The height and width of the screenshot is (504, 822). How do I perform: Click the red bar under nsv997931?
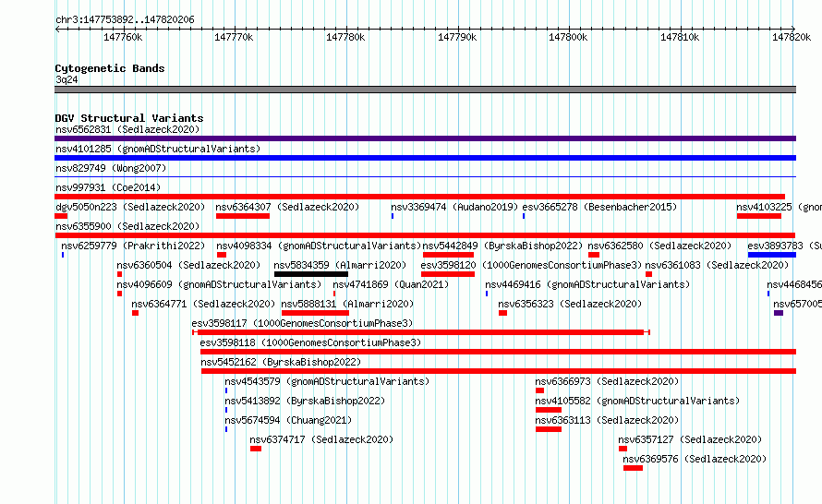pyautogui.click(x=419, y=197)
